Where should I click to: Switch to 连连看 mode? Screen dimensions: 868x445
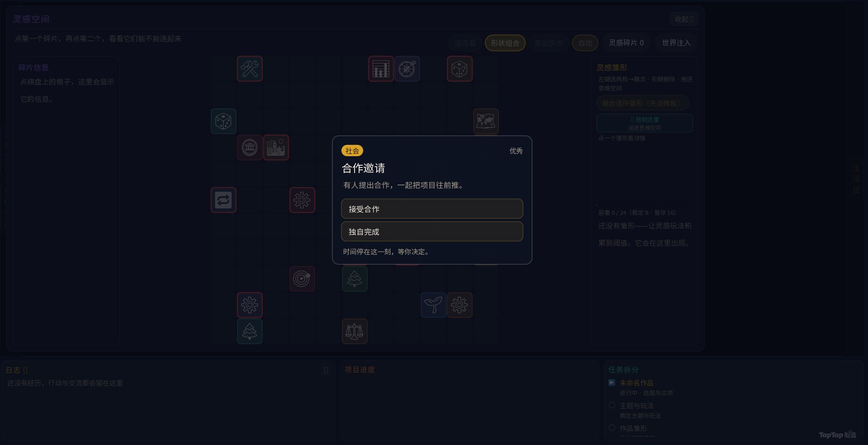pyautogui.click(x=465, y=43)
